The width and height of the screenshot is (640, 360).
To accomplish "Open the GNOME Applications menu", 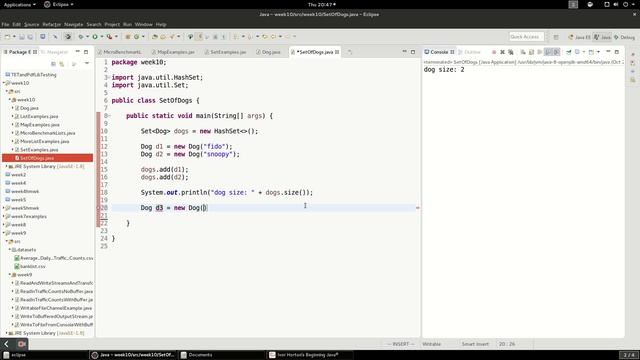I will (19, 4).
